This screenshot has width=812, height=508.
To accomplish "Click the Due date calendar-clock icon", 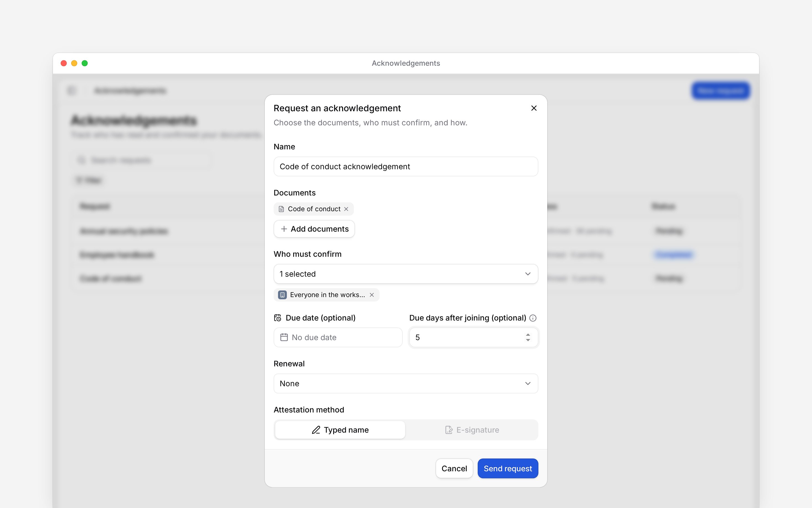I will (277, 318).
